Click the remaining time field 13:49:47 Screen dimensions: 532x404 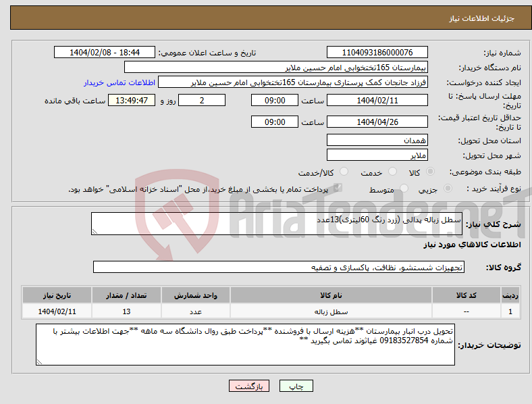(x=132, y=100)
